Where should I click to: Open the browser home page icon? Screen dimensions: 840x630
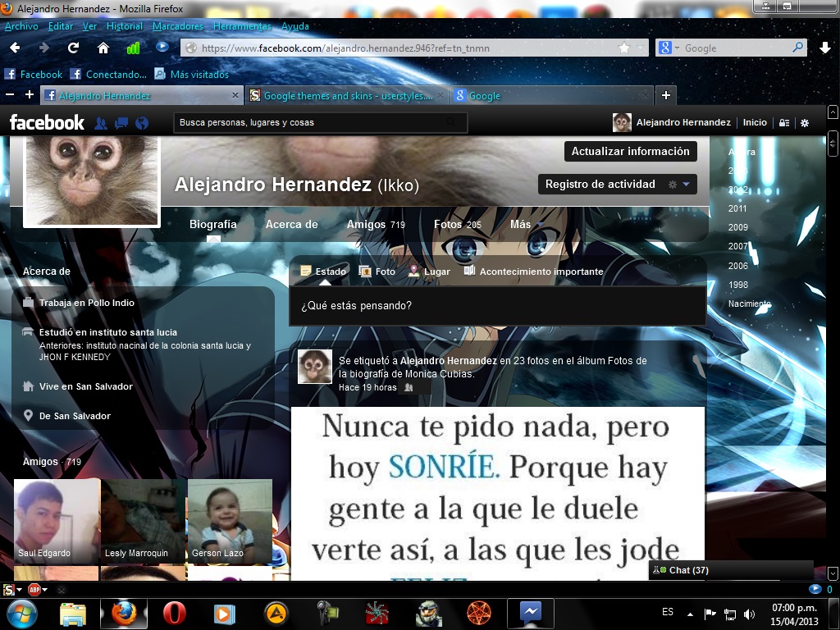(103, 48)
